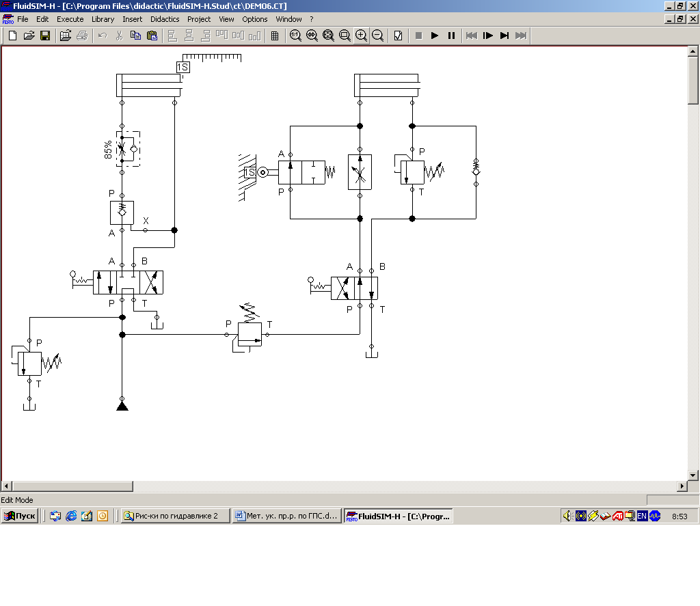Select the left double-acting cylinder

(150, 85)
